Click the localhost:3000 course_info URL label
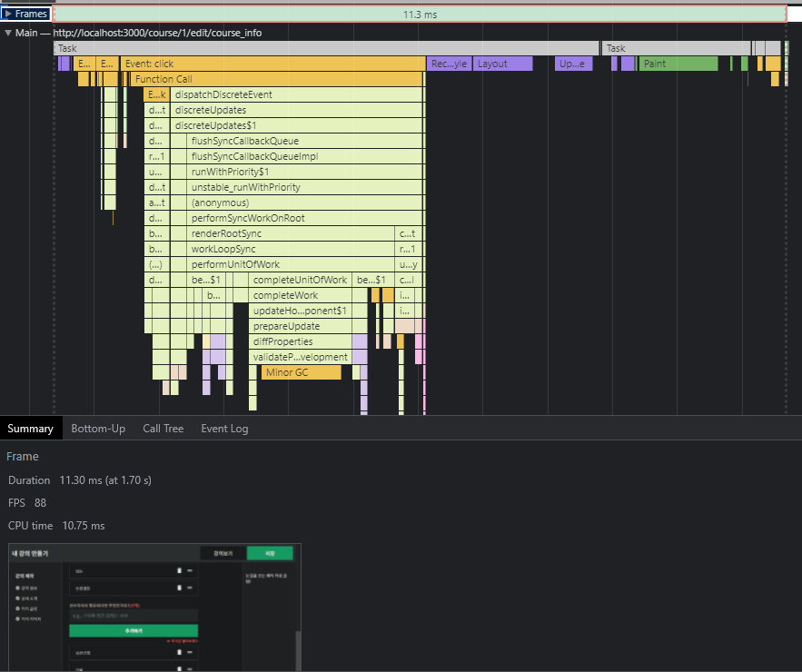Image resolution: width=802 pixels, height=672 pixels. tap(157, 33)
